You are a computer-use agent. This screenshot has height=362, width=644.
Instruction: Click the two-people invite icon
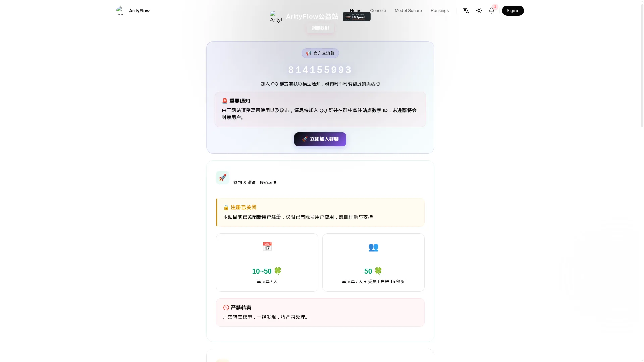(373, 247)
